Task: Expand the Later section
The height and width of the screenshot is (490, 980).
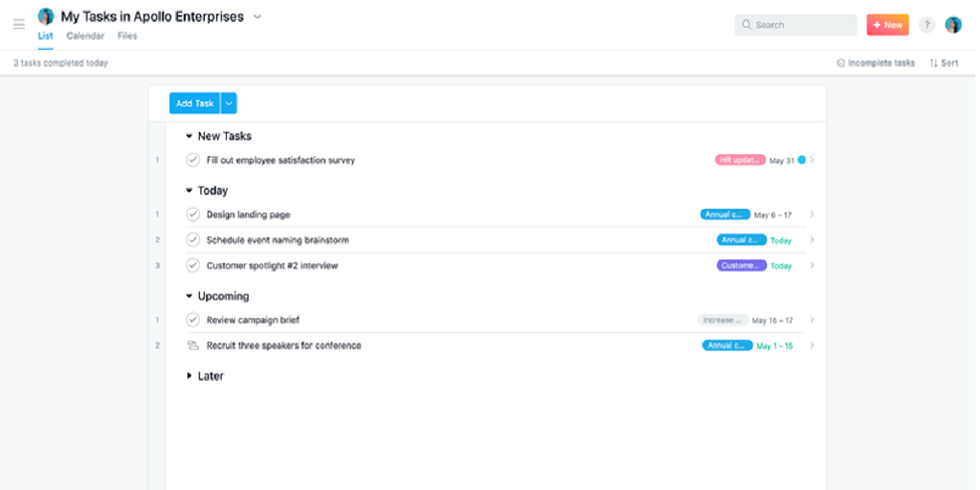Action: pos(189,376)
